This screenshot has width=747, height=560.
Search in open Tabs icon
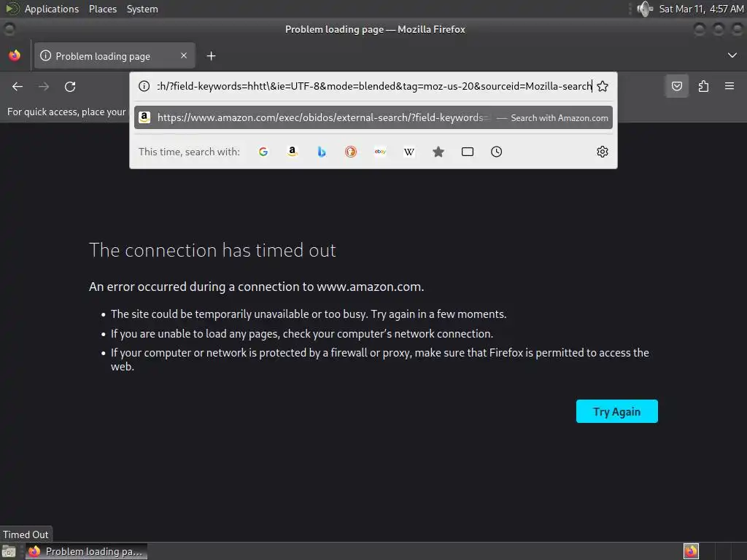(x=468, y=152)
